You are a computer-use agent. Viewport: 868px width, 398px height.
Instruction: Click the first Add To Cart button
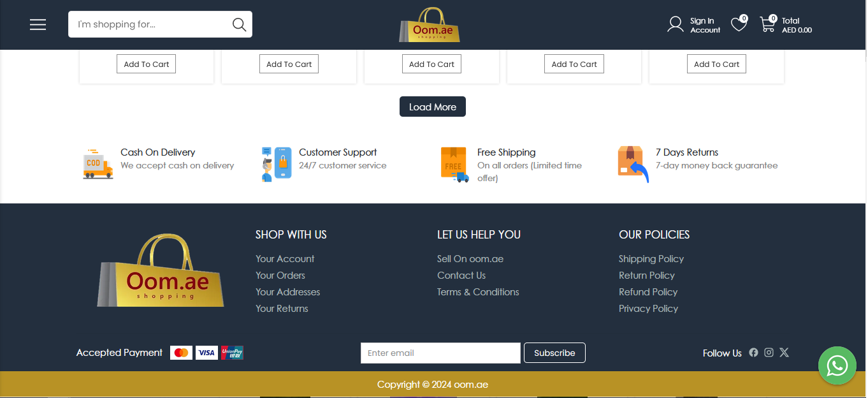tap(147, 64)
